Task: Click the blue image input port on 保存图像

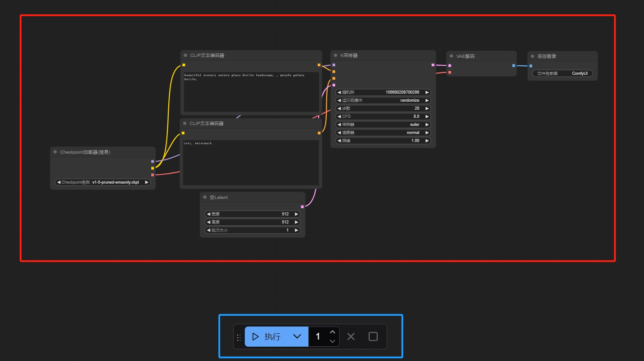Action: [531, 66]
